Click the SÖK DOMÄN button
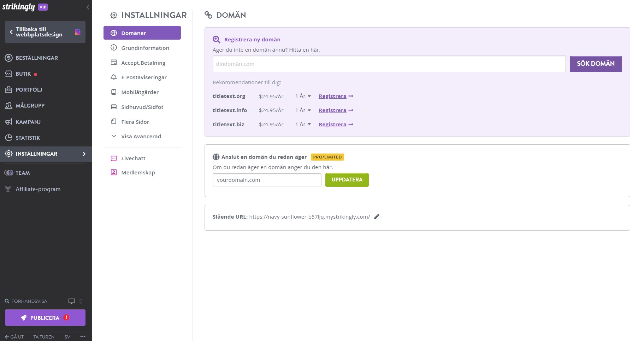This screenshot has width=644, height=341. (x=596, y=64)
